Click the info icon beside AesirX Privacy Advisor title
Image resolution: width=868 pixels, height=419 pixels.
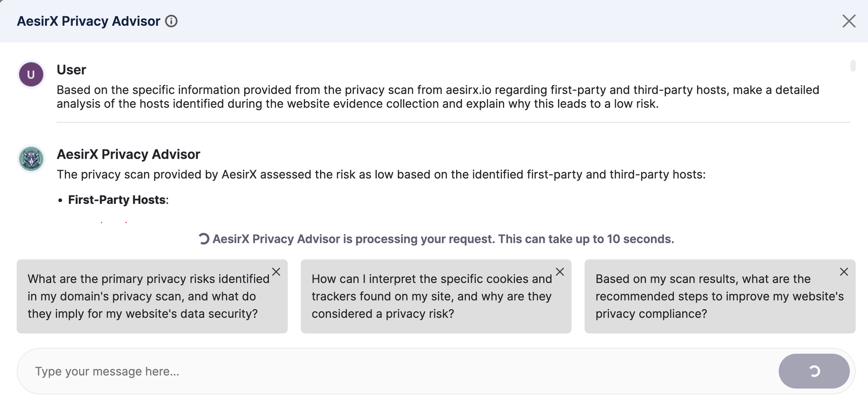click(171, 21)
